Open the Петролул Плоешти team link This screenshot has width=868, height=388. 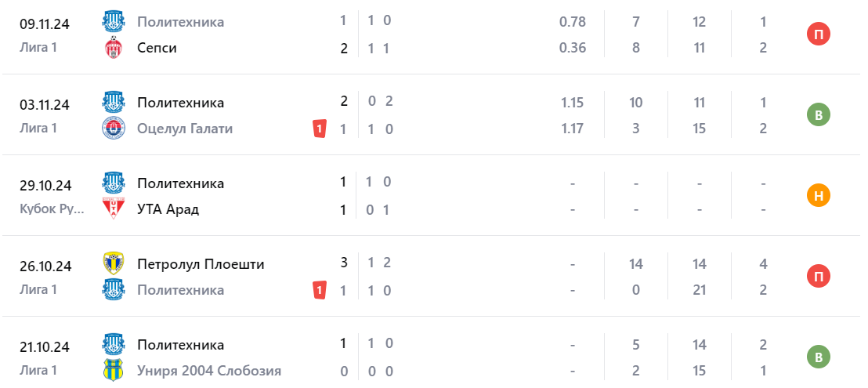201,264
